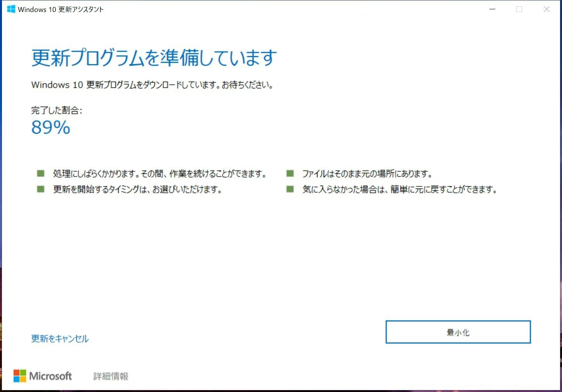Click the green bullet next to 気に入らなかった場合 text
The height and width of the screenshot is (392, 562).
(x=290, y=189)
